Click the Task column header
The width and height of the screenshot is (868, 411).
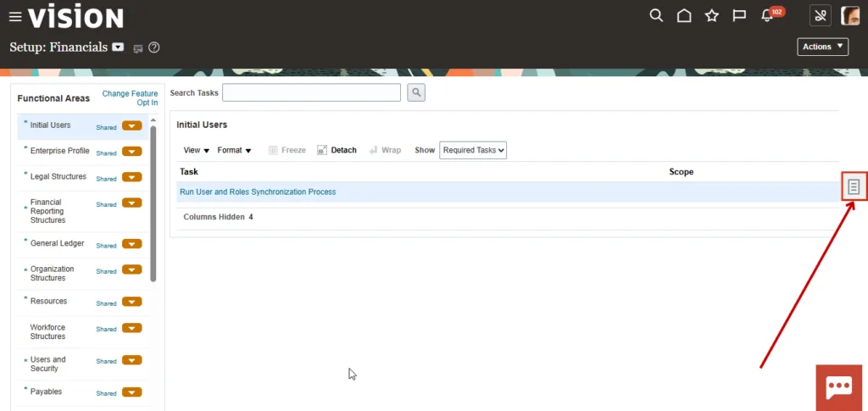point(189,172)
